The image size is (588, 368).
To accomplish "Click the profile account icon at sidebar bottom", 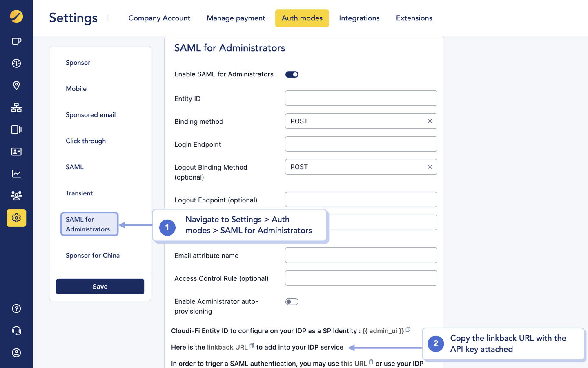I will (16, 352).
